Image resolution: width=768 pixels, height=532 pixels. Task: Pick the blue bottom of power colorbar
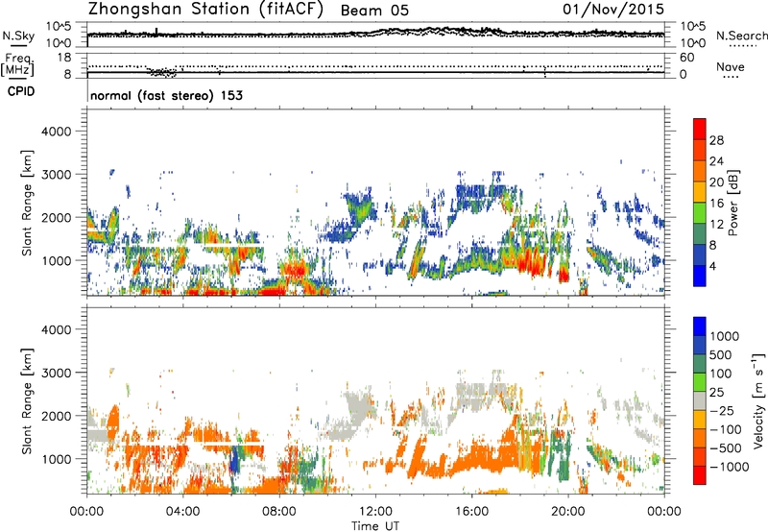pos(700,276)
